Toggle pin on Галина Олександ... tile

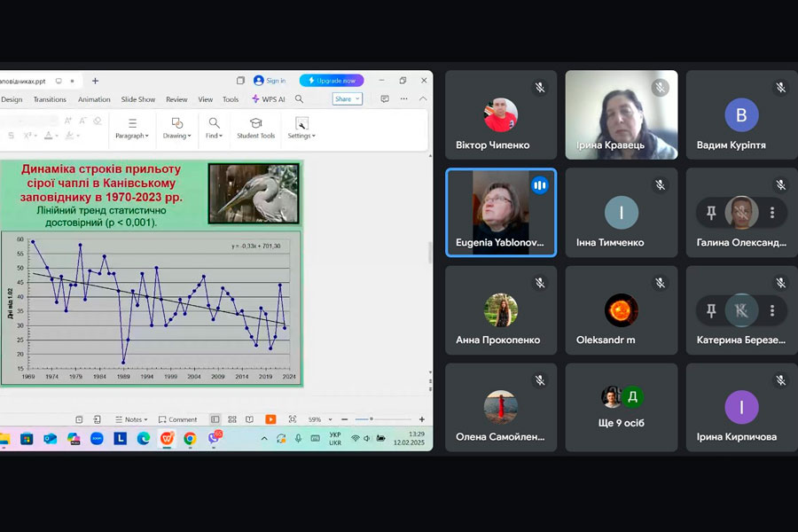coord(711,213)
